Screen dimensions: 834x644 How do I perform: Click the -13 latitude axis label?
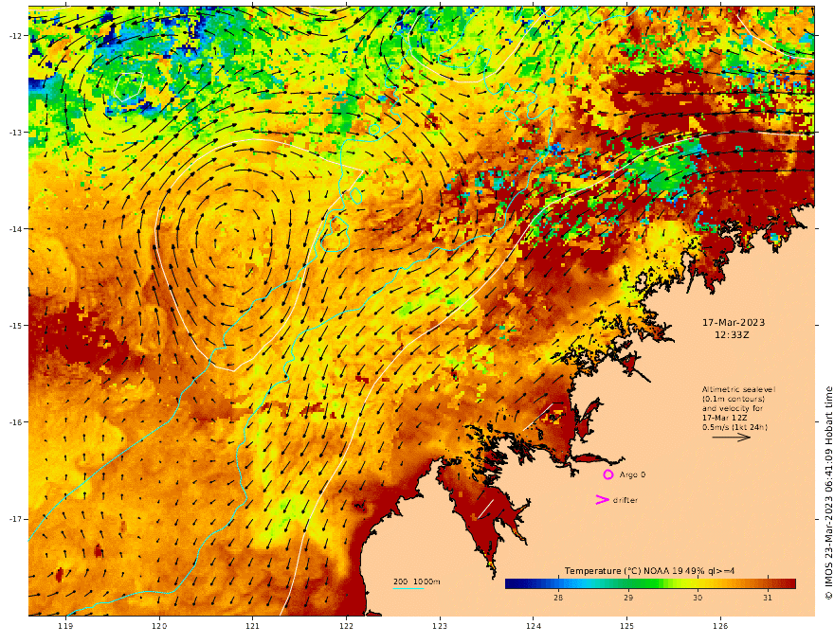point(15,133)
